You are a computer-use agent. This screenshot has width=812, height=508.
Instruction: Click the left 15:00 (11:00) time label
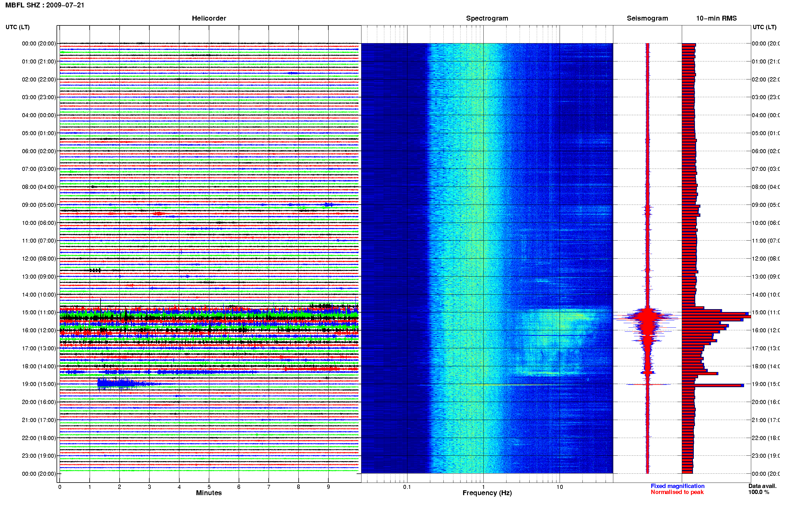pyautogui.click(x=39, y=312)
